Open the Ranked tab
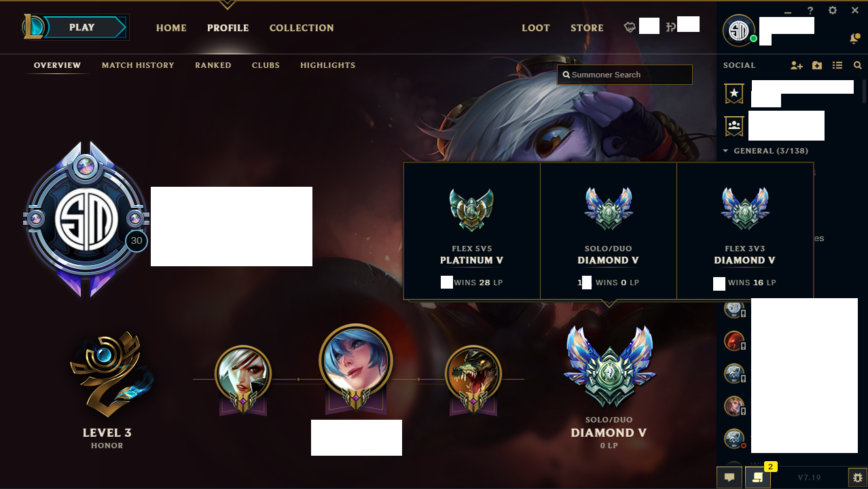The width and height of the screenshot is (868, 489). point(213,65)
